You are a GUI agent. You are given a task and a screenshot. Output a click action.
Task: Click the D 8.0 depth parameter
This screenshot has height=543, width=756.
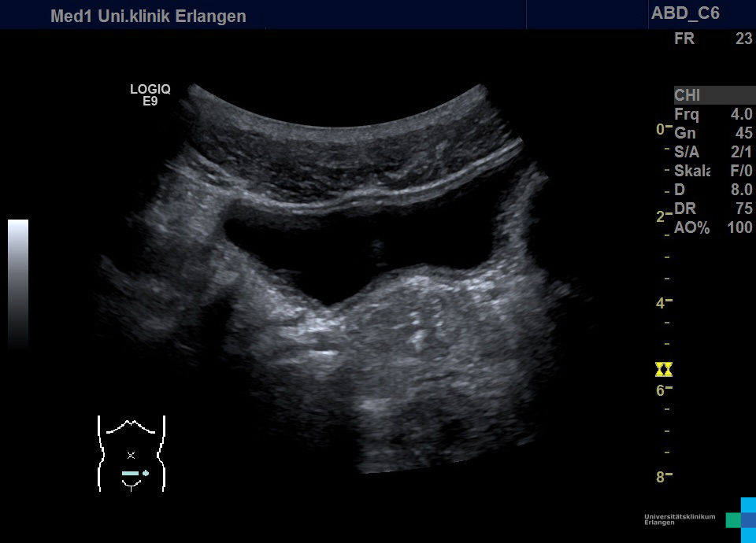[713, 190]
